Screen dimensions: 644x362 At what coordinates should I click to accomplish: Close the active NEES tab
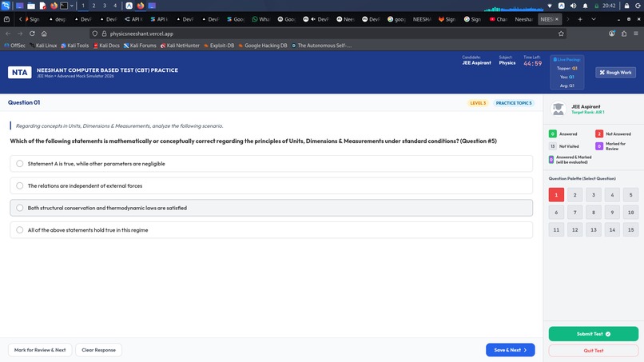tap(557, 19)
